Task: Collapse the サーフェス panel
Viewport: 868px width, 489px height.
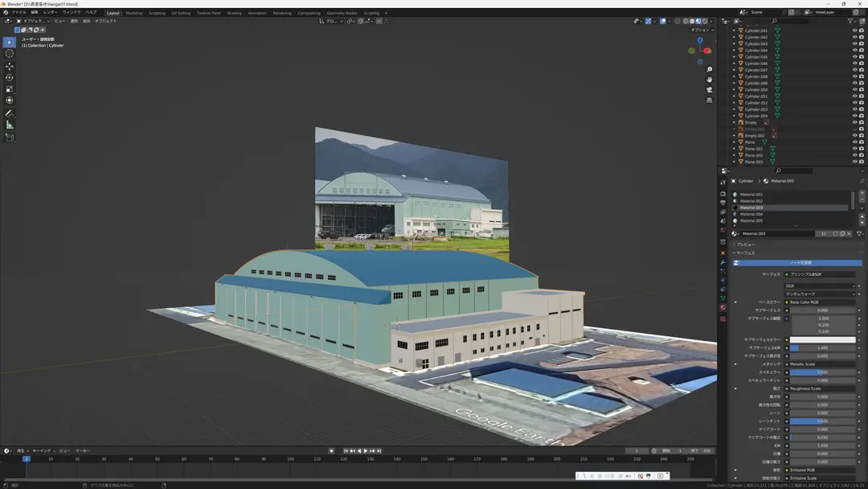Action: (x=744, y=253)
